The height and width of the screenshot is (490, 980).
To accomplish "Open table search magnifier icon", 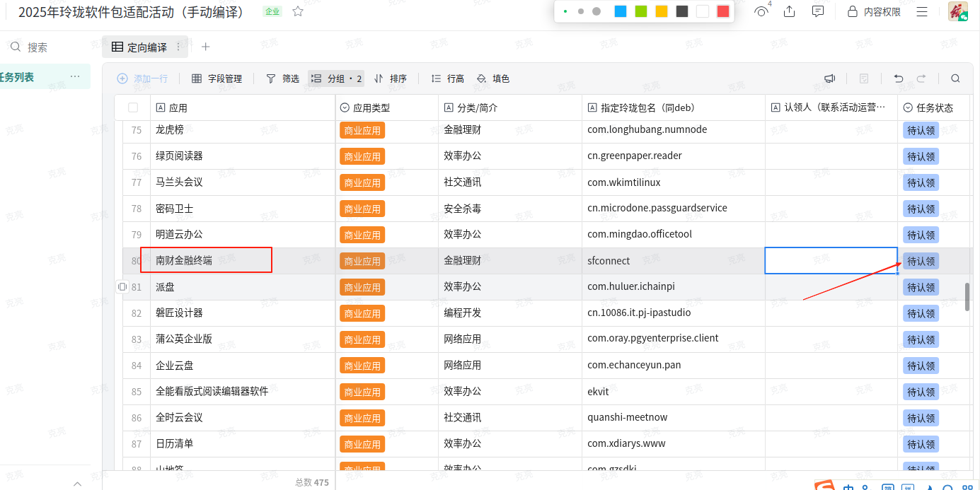I will coord(955,78).
